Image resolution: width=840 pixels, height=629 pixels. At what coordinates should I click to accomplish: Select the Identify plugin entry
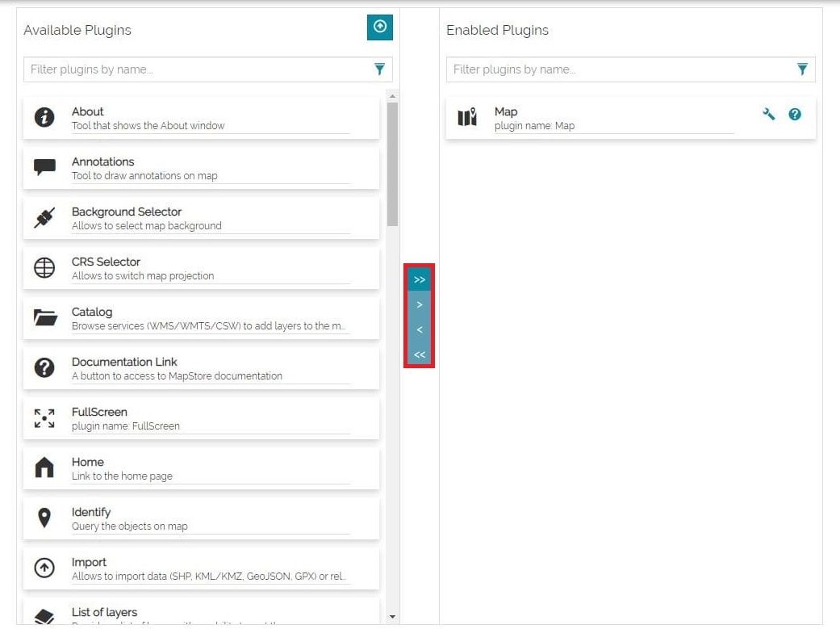[202, 518]
